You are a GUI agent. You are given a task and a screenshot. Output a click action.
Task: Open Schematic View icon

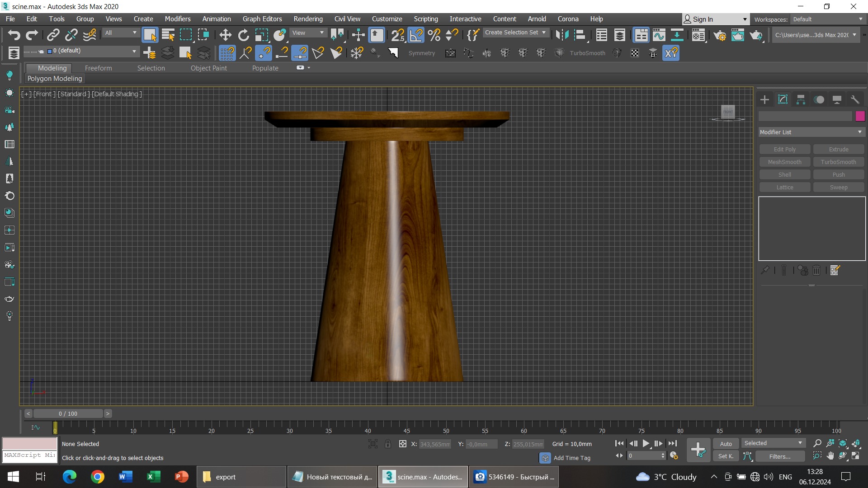677,35
